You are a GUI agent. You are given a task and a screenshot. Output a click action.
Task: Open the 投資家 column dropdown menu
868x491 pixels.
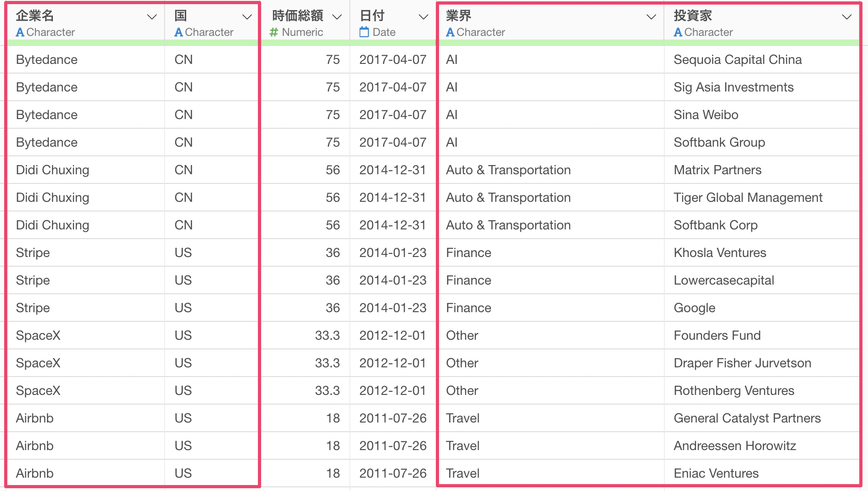click(846, 17)
